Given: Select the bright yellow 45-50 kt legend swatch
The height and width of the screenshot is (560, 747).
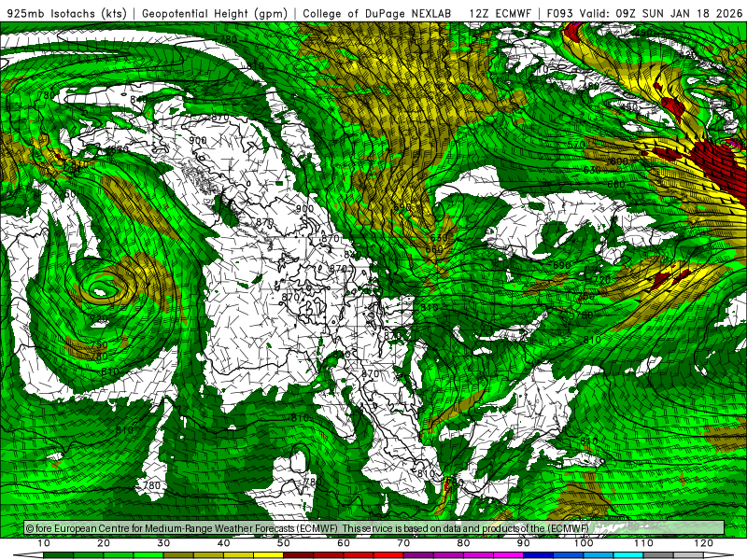Looking at the screenshot, I should [268, 555].
